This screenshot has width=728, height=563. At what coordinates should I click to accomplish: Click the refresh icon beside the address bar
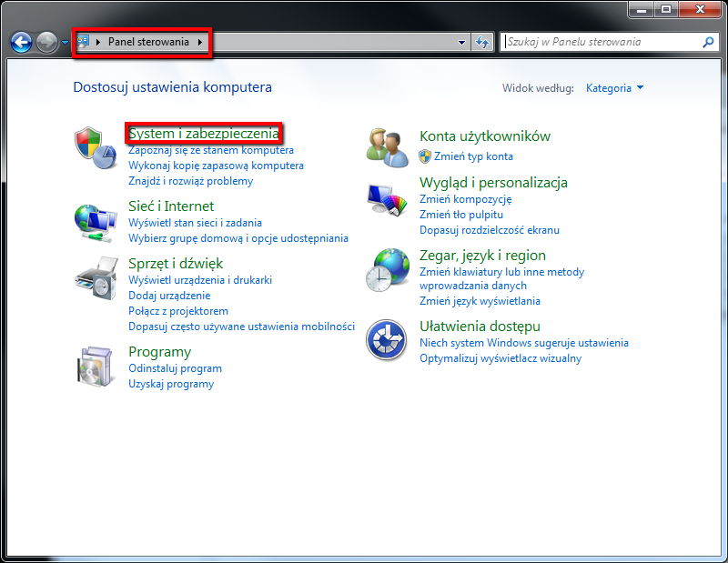(x=482, y=42)
